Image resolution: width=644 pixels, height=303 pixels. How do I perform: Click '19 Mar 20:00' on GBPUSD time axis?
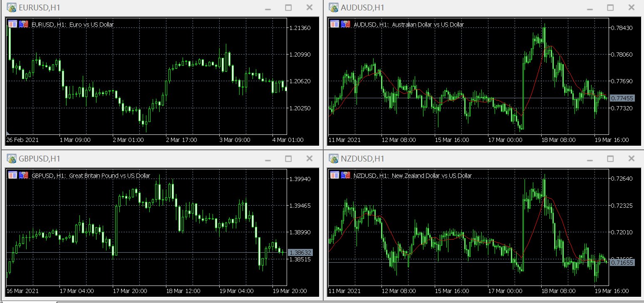pos(290,291)
